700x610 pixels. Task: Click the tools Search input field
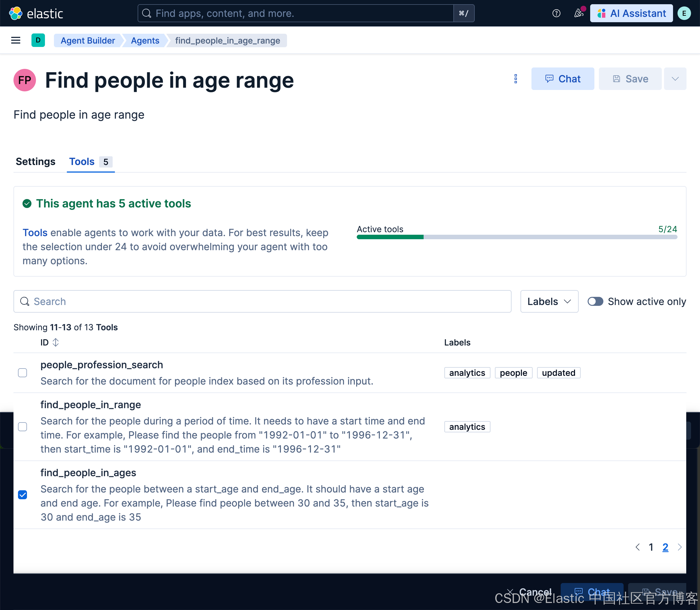pos(262,301)
